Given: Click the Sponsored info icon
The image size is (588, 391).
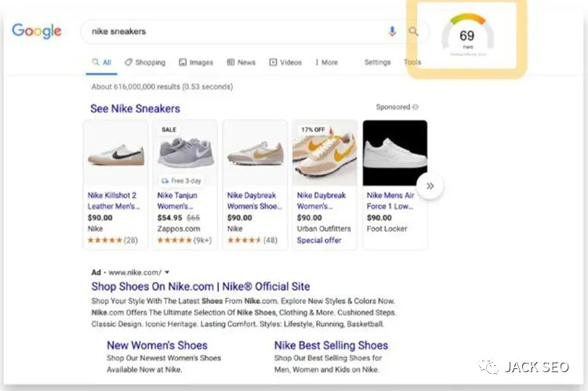Looking at the screenshot, I should click(416, 107).
